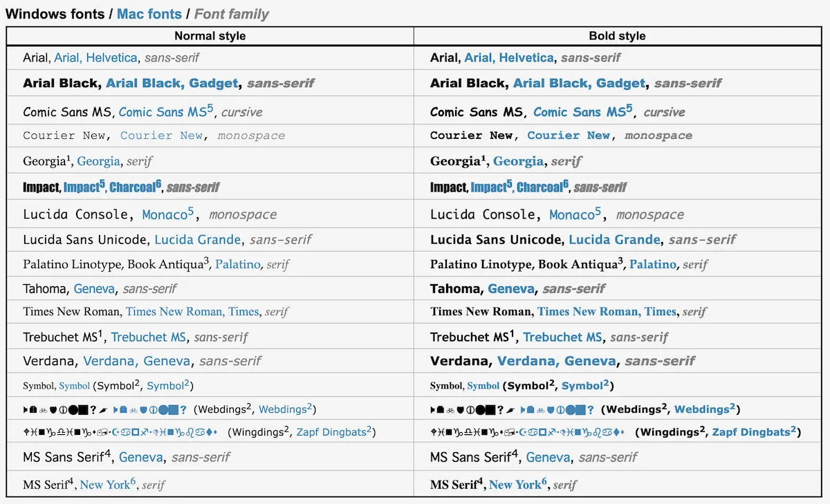Select blue "Arial, Helvetica" in Normal style column
830x504 pixels.
(96, 58)
